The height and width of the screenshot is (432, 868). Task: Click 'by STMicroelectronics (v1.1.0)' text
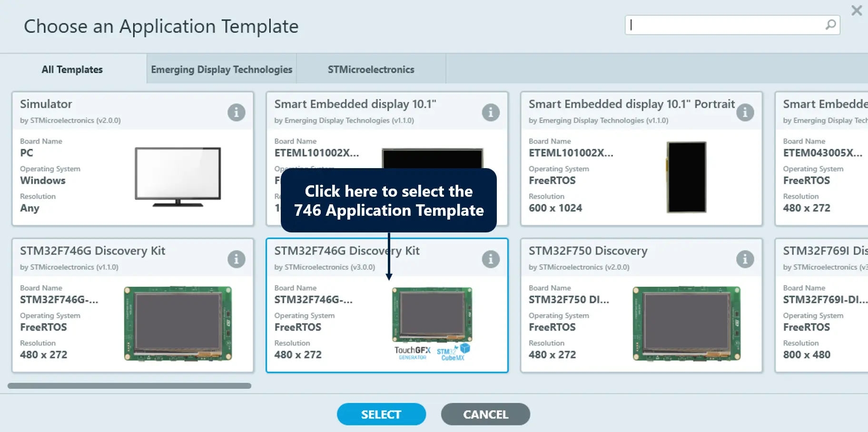point(69,267)
